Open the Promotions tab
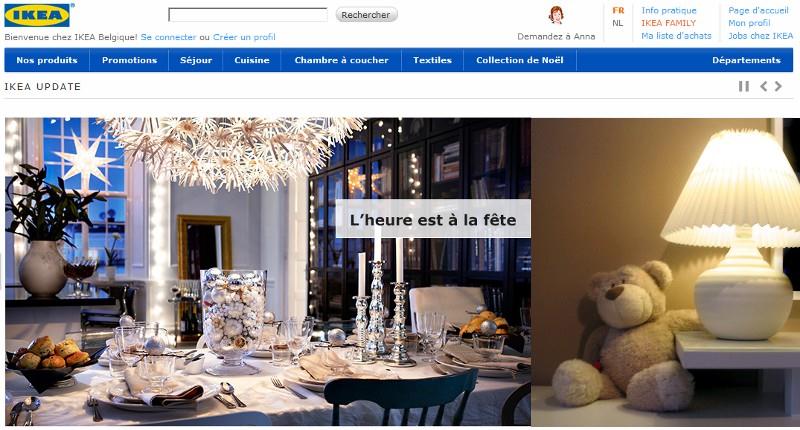The width and height of the screenshot is (800, 430). (129, 60)
